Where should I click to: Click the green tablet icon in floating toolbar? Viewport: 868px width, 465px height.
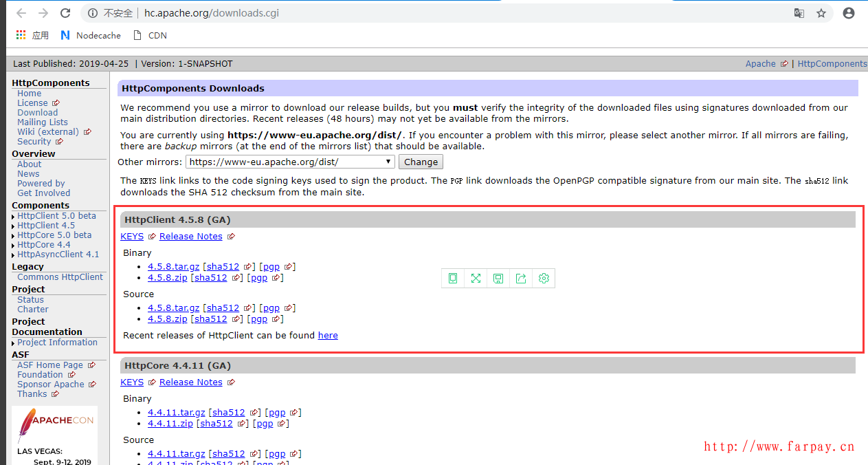point(453,279)
